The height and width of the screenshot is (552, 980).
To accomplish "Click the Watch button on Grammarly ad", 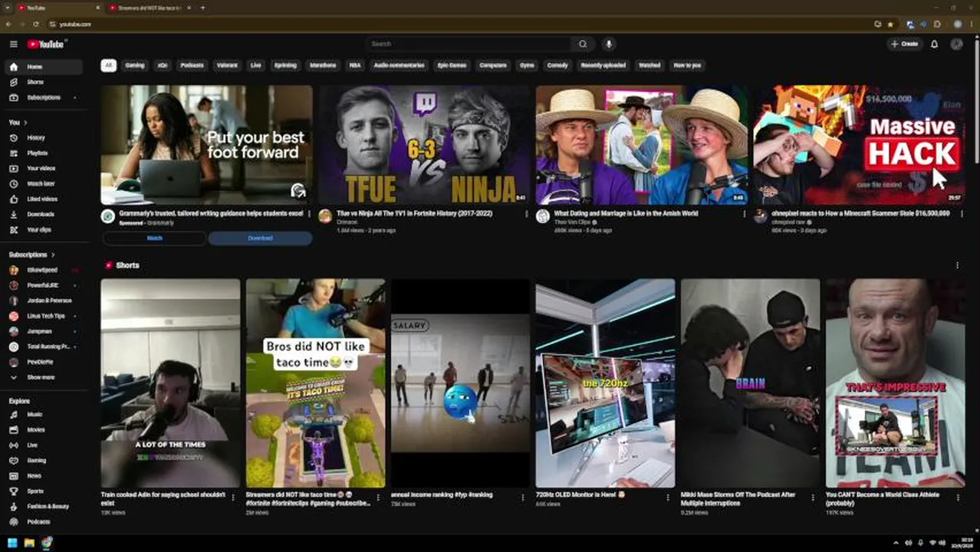I will tap(154, 238).
